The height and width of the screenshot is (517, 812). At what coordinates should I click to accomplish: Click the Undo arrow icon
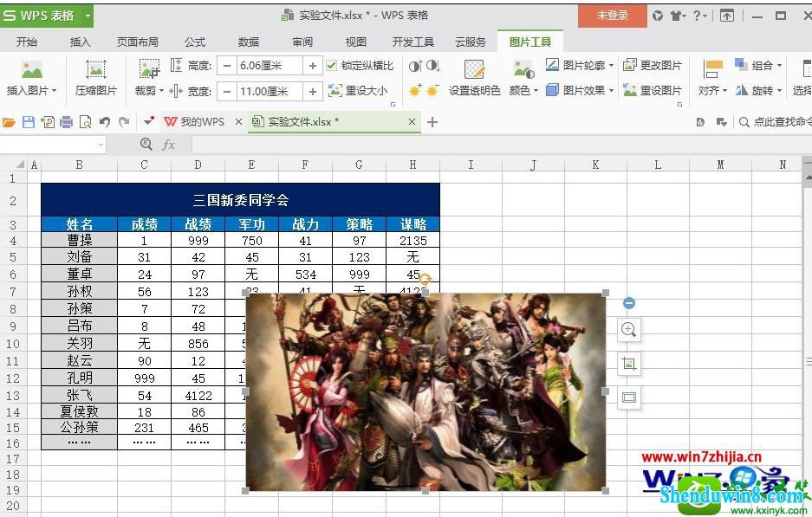pyautogui.click(x=105, y=122)
